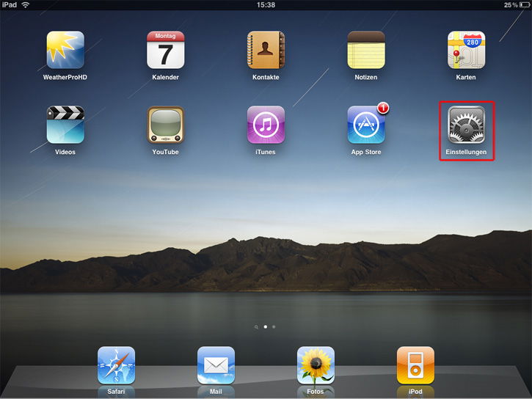The width and height of the screenshot is (532, 399).
Task: Open the iTunes store app
Action: point(266,125)
